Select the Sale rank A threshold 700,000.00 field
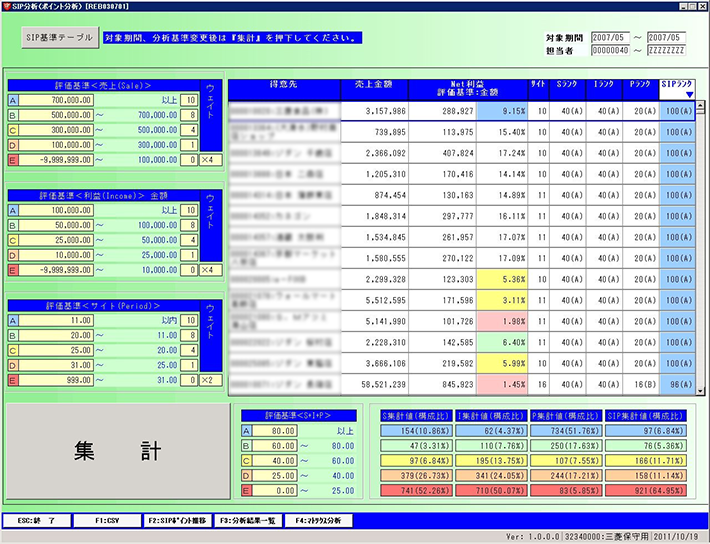The width and height of the screenshot is (710, 544). coord(52,100)
